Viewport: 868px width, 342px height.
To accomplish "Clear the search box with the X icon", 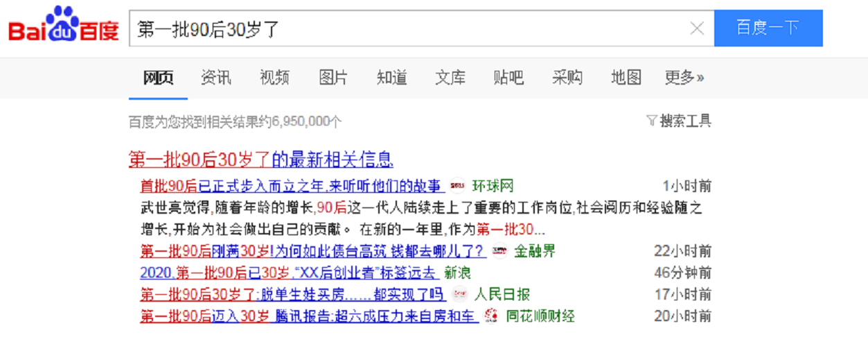I will pos(697,28).
